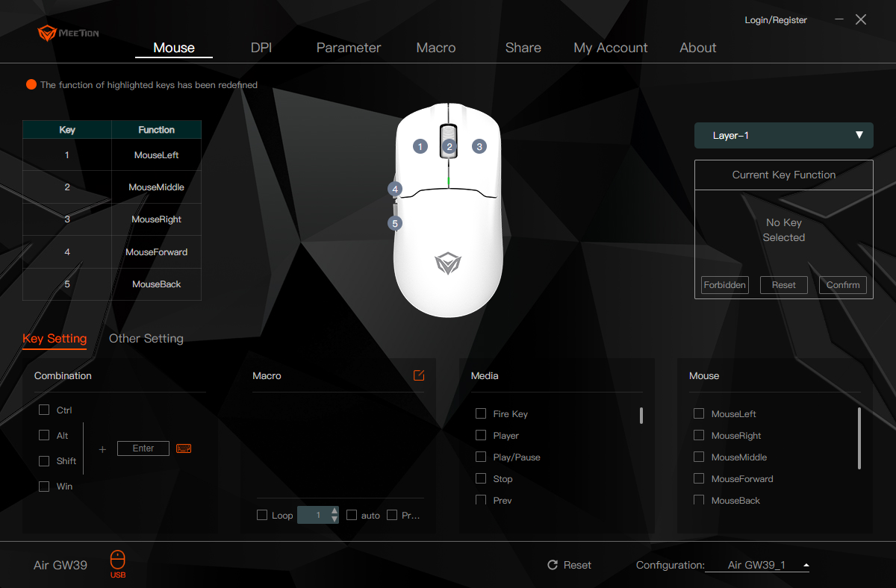Increase loop count with up stepper arrow

pyautogui.click(x=334, y=511)
